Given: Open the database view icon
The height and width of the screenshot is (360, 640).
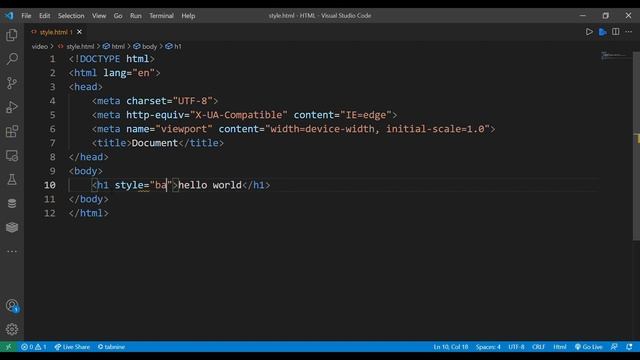Looking at the screenshot, I should [12, 203].
